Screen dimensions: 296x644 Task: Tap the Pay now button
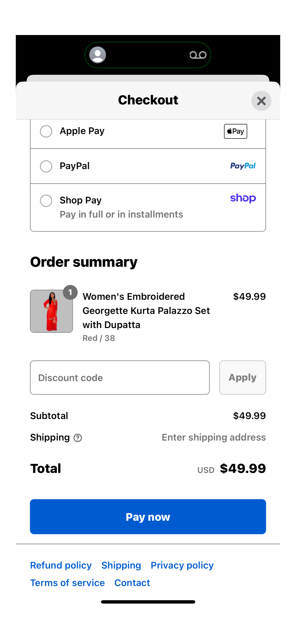(148, 516)
